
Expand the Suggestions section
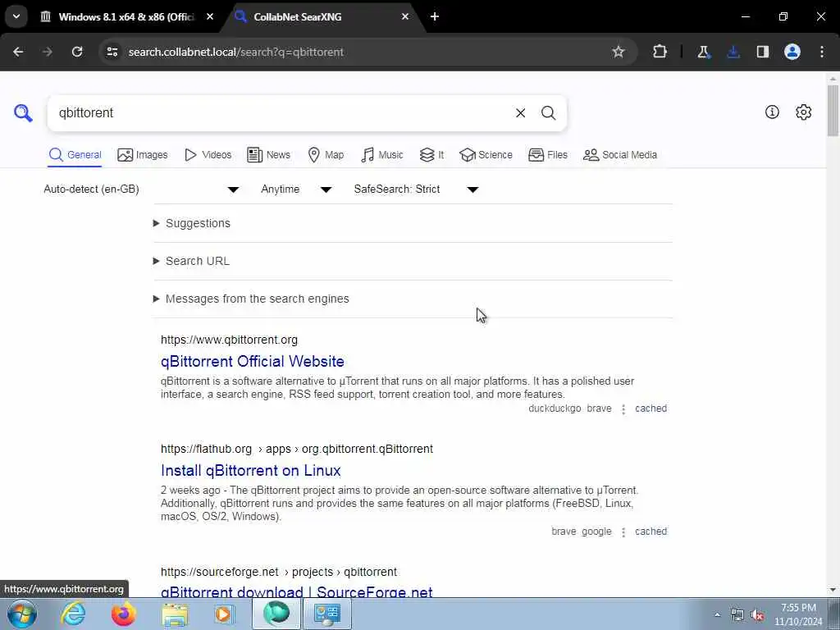(x=192, y=223)
